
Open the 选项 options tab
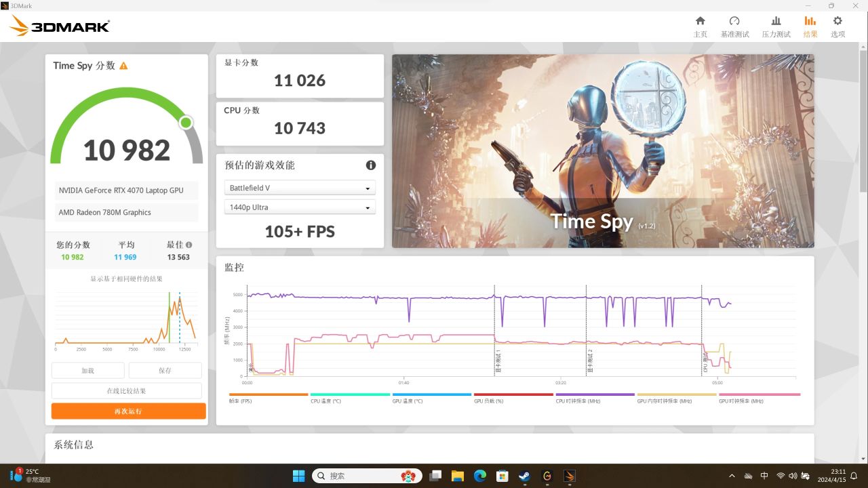[838, 26]
